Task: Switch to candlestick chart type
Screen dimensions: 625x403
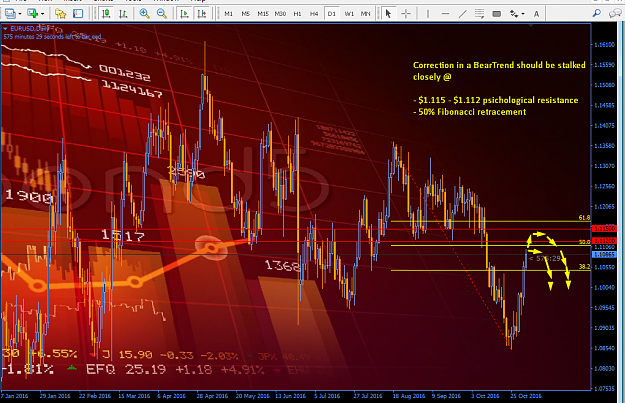Action: pos(106,14)
